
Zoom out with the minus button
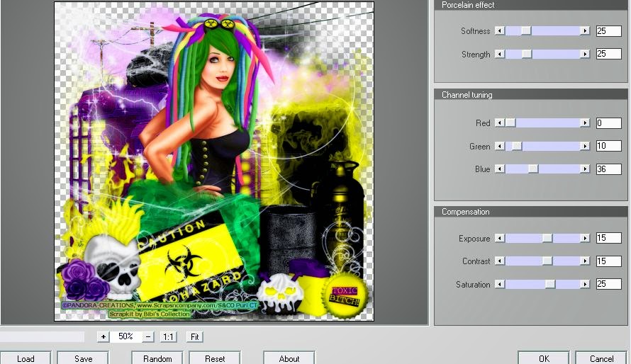(x=148, y=336)
